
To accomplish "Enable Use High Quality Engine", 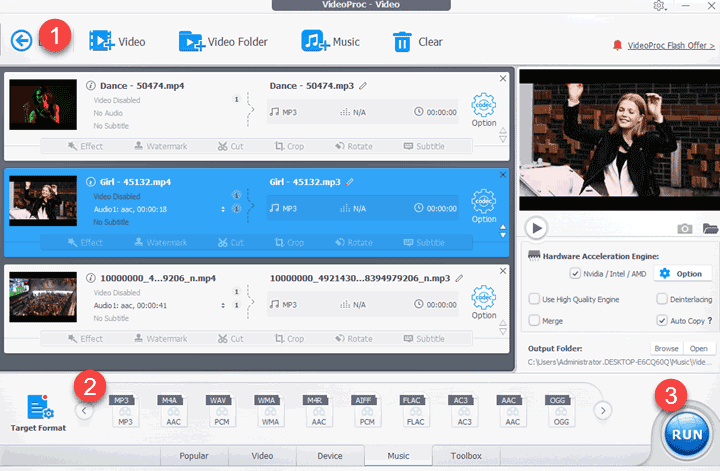I will pos(534,299).
